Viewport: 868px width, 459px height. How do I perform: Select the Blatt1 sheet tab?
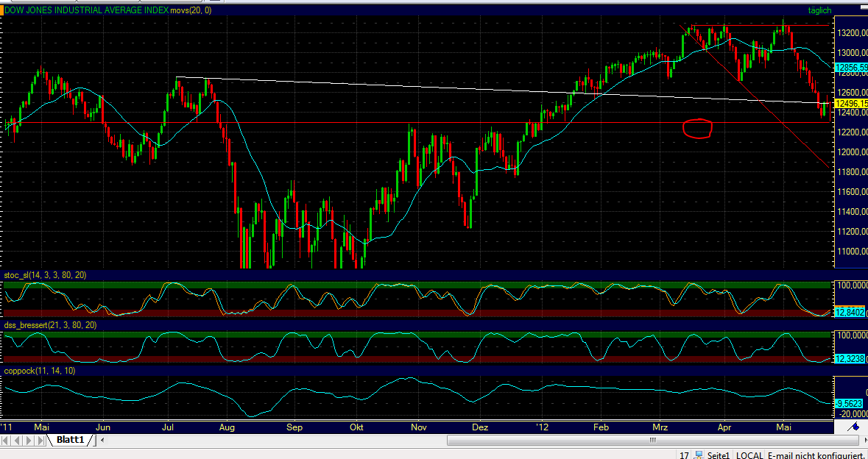70,440
